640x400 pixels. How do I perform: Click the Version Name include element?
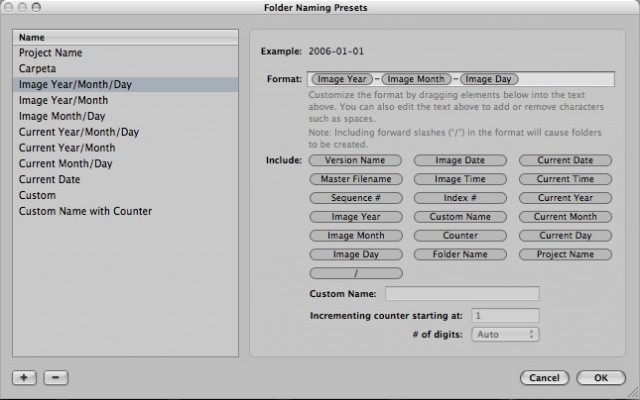point(355,160)
